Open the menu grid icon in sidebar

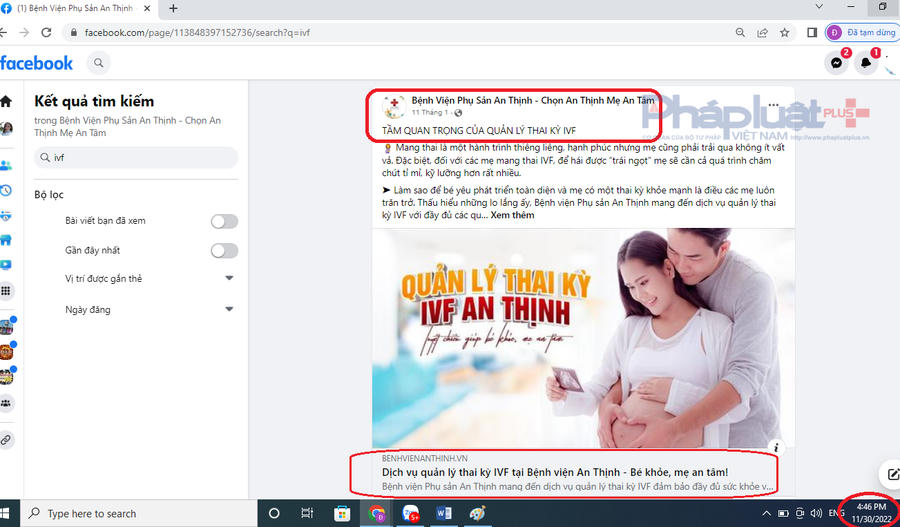point(6,290)
